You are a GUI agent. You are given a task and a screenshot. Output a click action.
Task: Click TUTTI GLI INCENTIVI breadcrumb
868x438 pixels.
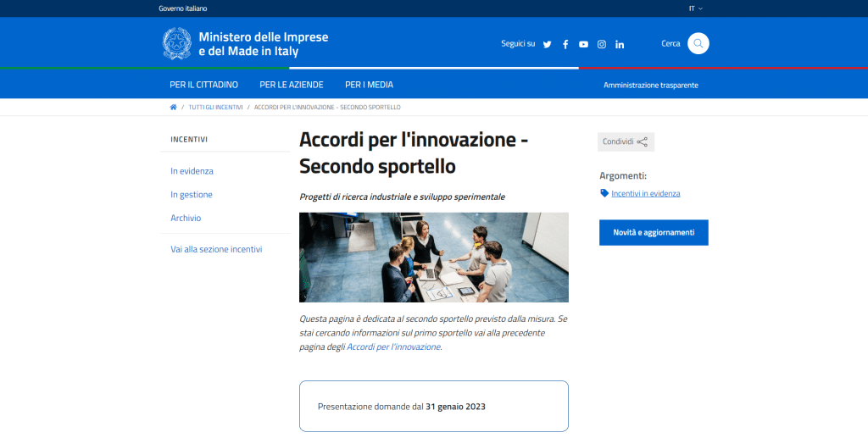(x=215, y=108)
